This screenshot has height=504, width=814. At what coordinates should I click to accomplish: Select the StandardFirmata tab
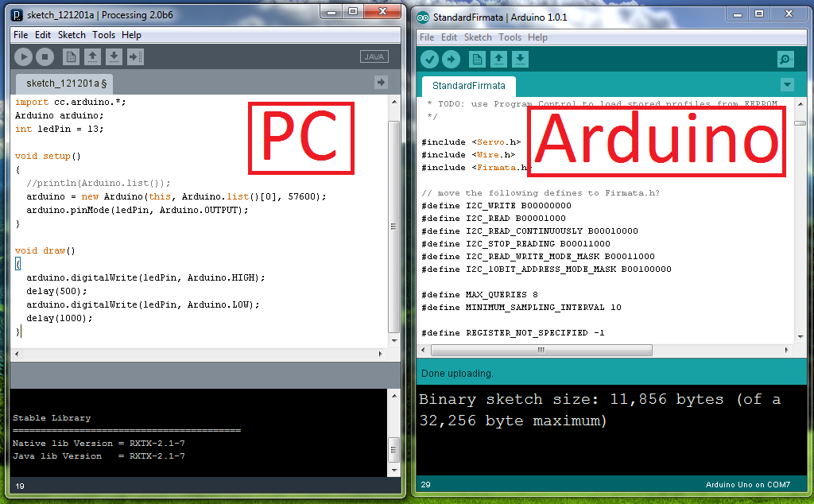click(468, 86)
